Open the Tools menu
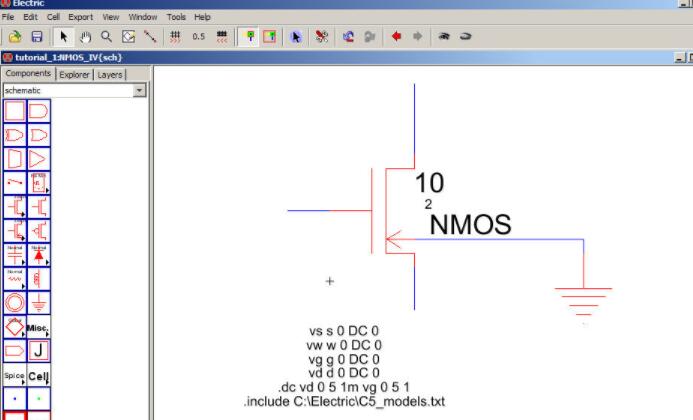 pyautogui.click(x=176, y=17)
